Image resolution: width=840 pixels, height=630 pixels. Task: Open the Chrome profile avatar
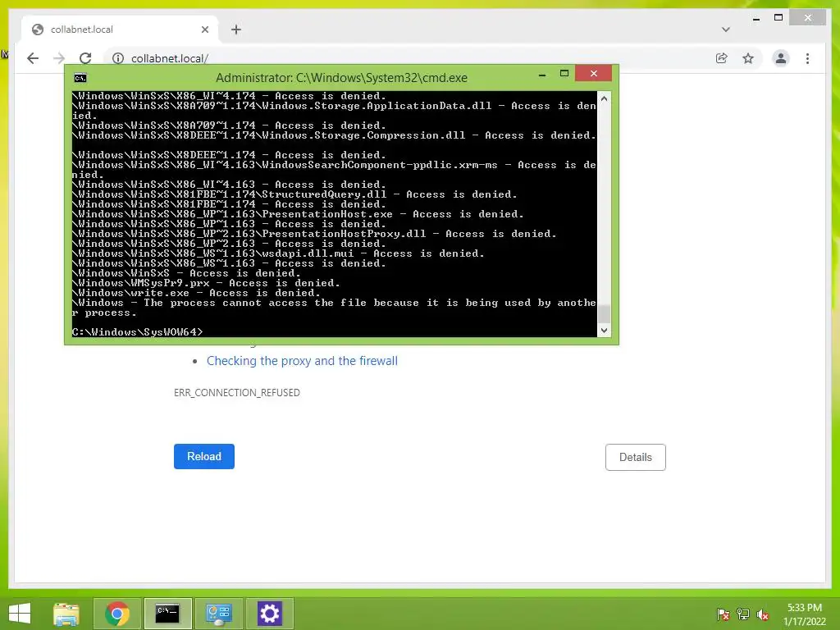point(781,58)
